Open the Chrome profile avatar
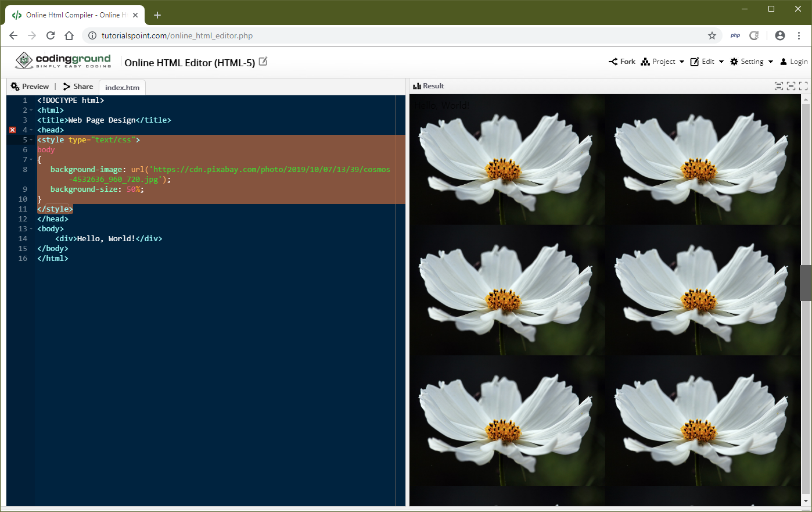The height and width of the screenshot is (512, 812). click(x=780, y=35)
